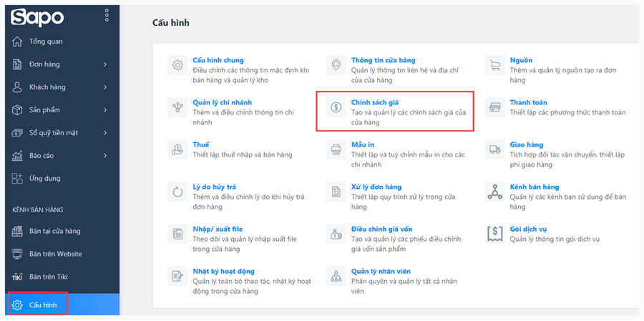Open Thanh toán settings link

coord(529,103)
